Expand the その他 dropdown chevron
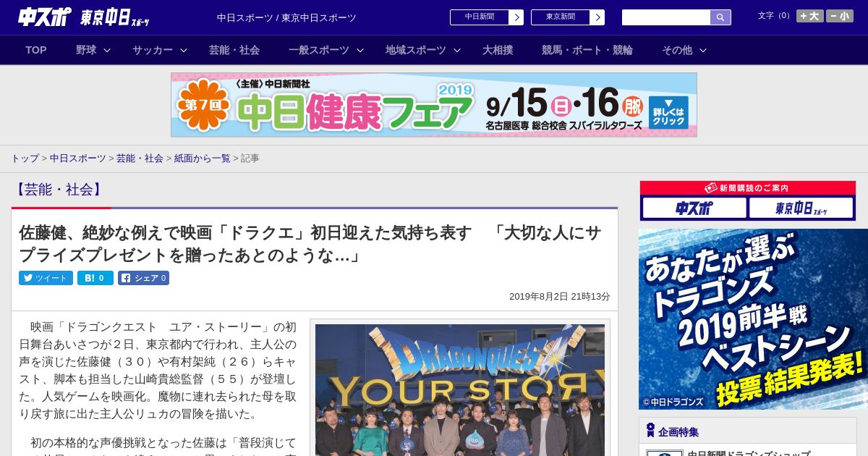 pyautogui.click(x=703, y=51)
